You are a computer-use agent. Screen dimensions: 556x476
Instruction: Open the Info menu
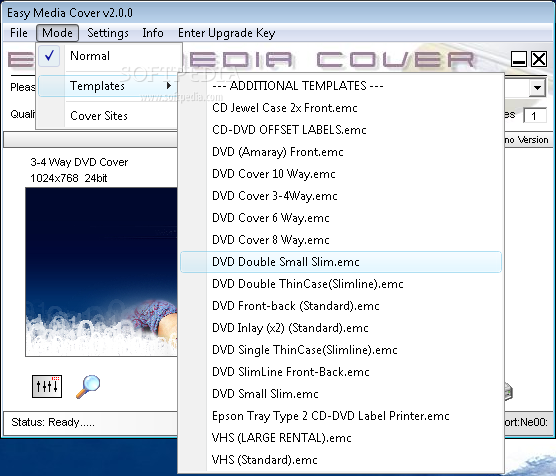(153, 33)
